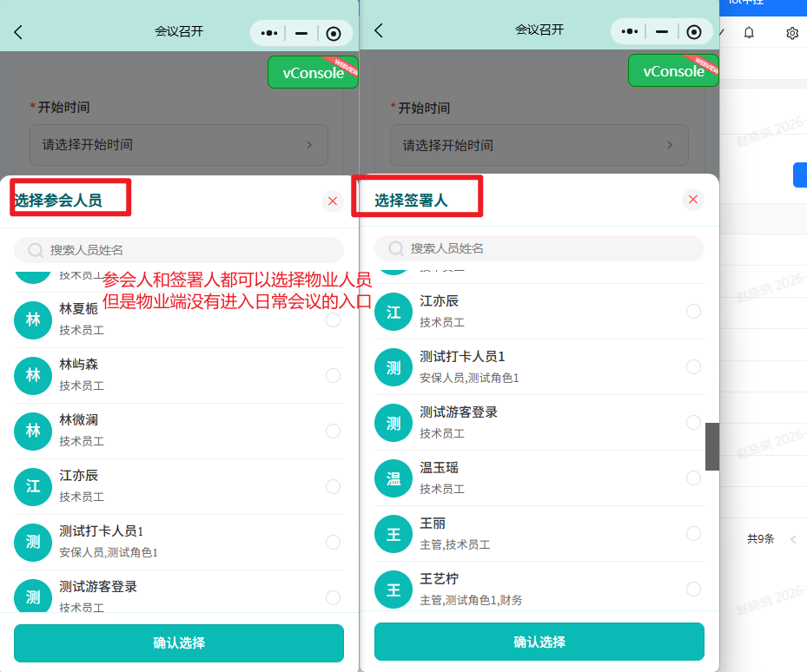Click back arrow in right 会议召开 header
The height and width of the screenshot is (672, 807).
point(379,30)
